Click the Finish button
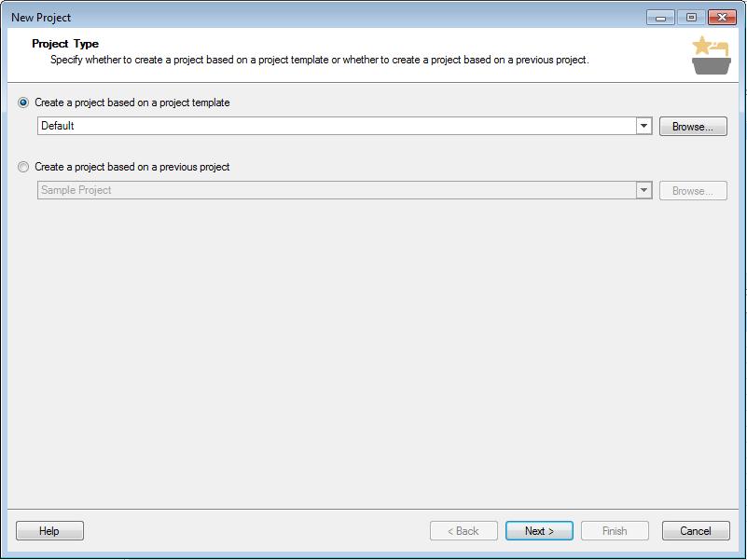 pyautogui.click(x=615, y=531)
